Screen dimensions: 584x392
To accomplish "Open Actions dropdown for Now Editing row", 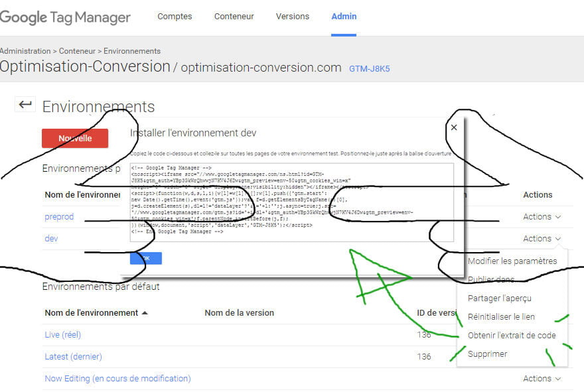I will coord(542,378).
